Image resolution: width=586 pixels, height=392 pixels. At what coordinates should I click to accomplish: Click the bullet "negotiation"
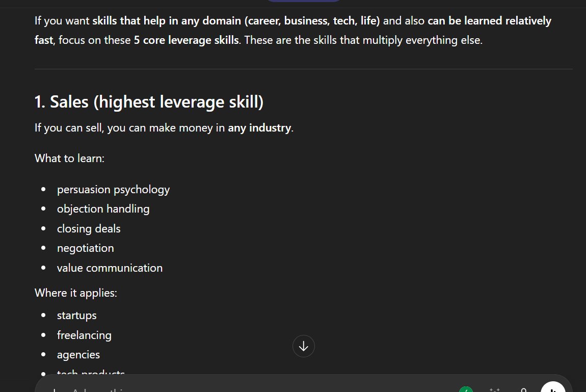click(85, 248)
